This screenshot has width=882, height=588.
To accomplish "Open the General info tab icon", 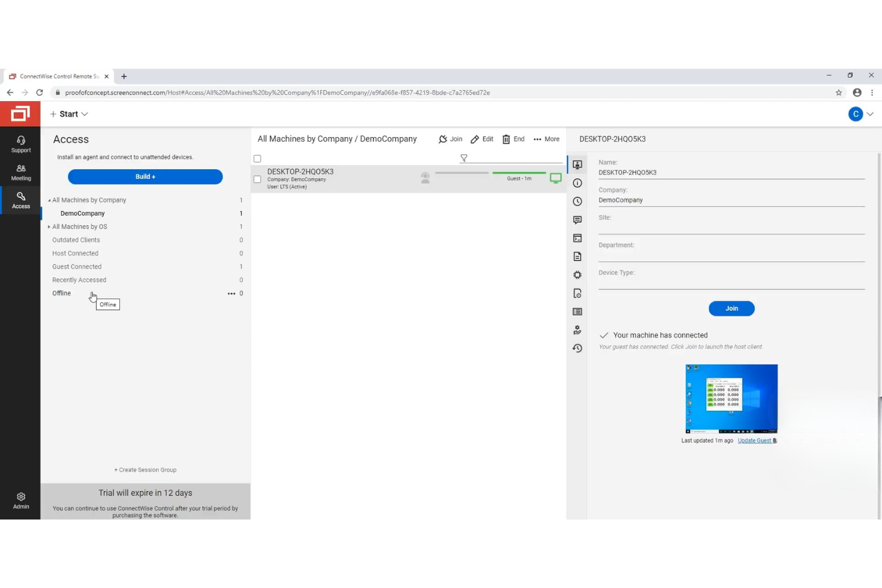I will pos(577,183).
